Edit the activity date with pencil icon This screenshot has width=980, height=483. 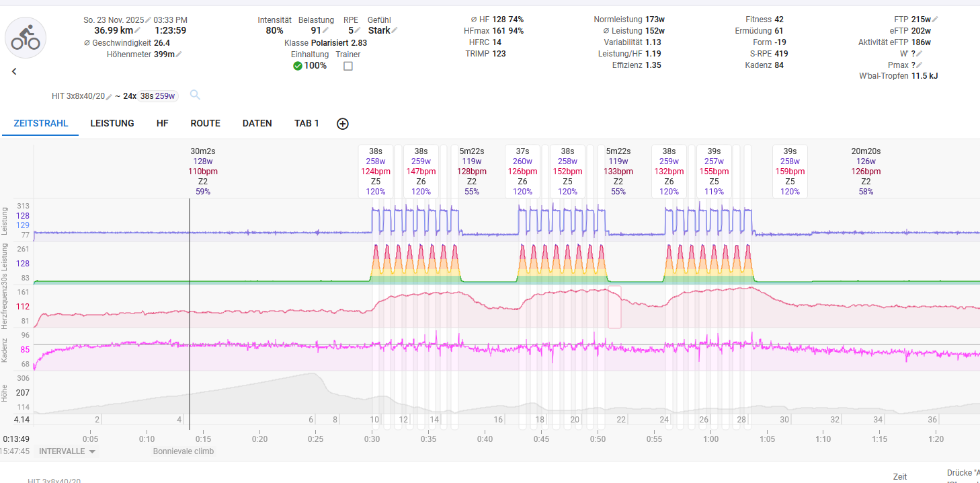tap(149, 20)
